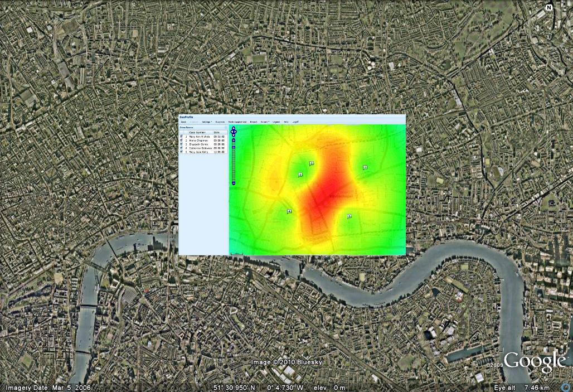
Task: Show the Legend from the toolbar
Action: pyautogui.click(x=276, y=122)
